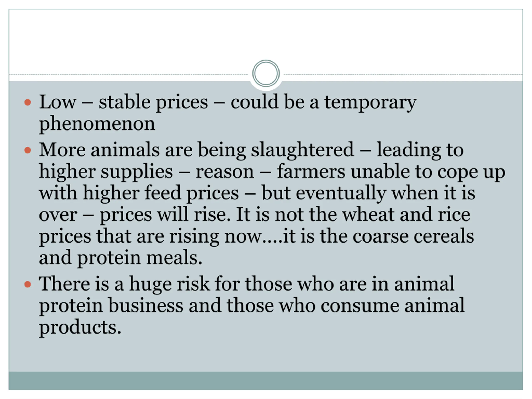This screenshot has width=532, height=399.
Task: Click the orange bullet beside "More animals"
Action: (28, 150)
